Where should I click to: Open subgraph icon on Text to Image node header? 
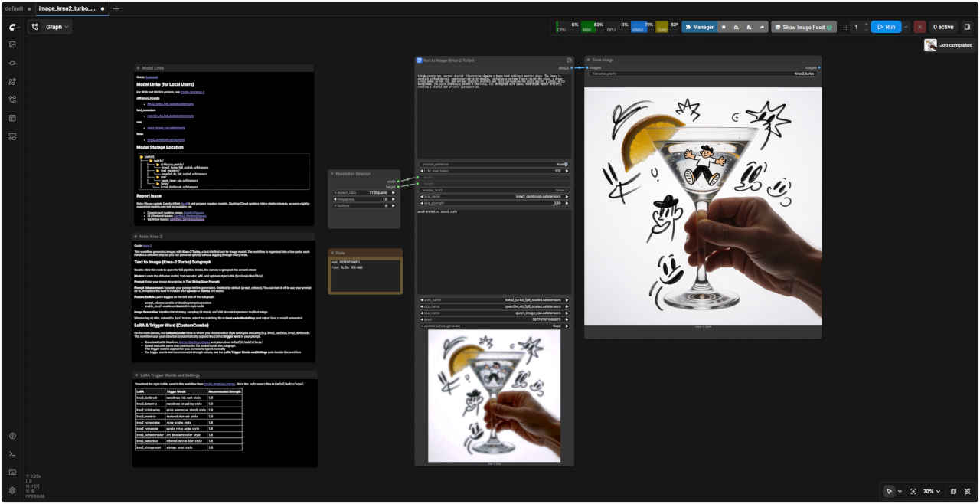(x=569, y=60)
